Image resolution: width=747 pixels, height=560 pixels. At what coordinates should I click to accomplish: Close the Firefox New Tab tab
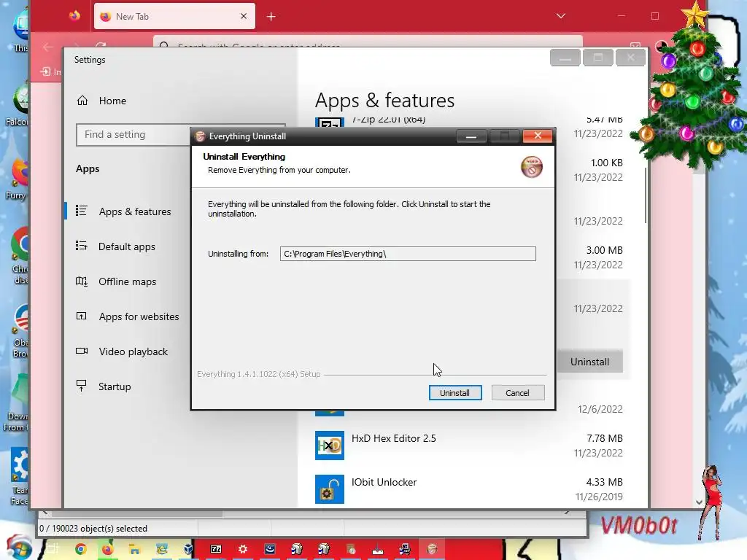(244, 16)
